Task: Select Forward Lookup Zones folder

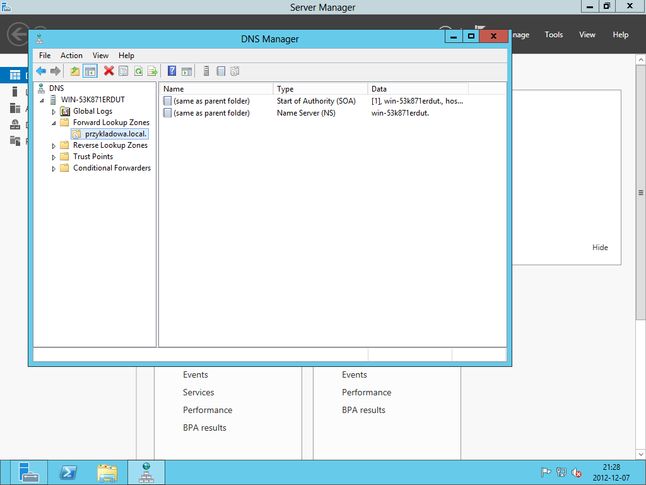Action: tap(111, 122)
